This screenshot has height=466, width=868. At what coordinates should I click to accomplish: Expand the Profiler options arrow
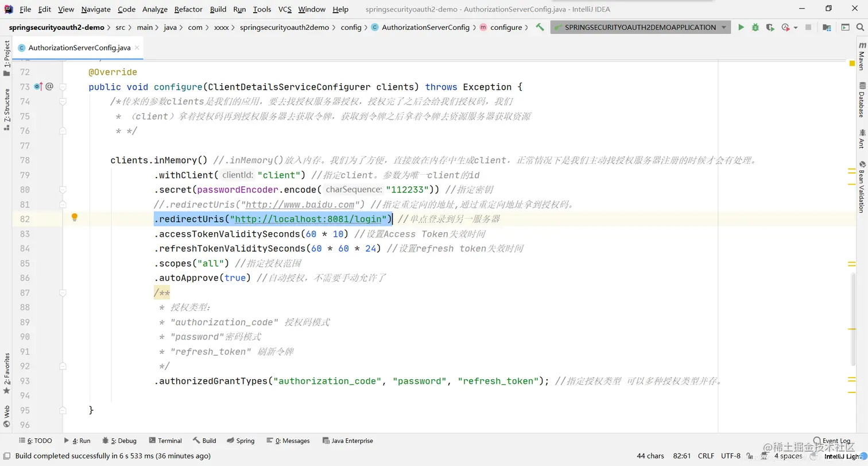tap(796, 27)
